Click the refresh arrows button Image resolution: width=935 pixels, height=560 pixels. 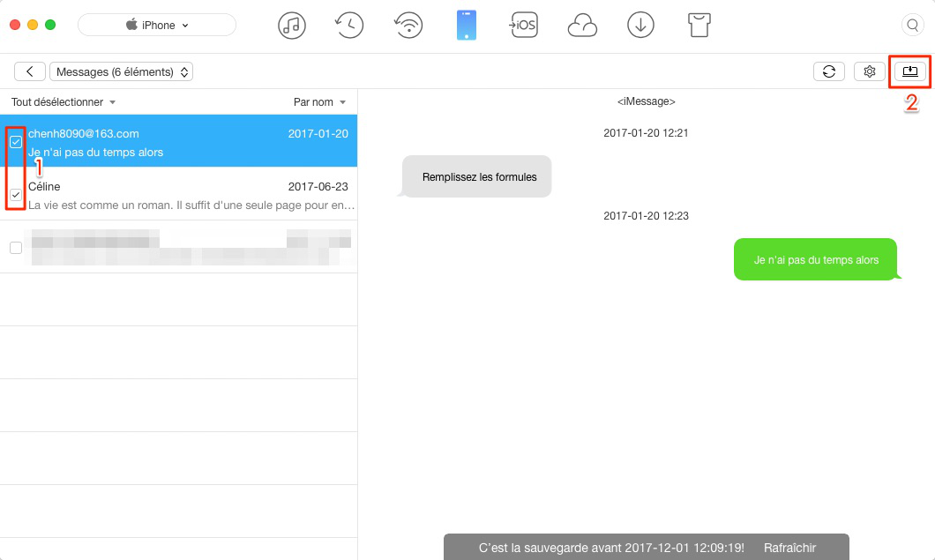click(x=829, y=71)
